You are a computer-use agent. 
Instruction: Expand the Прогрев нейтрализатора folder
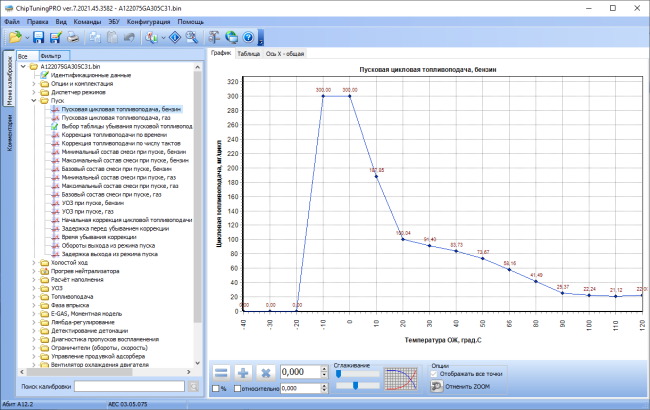(x=34, y=271)
